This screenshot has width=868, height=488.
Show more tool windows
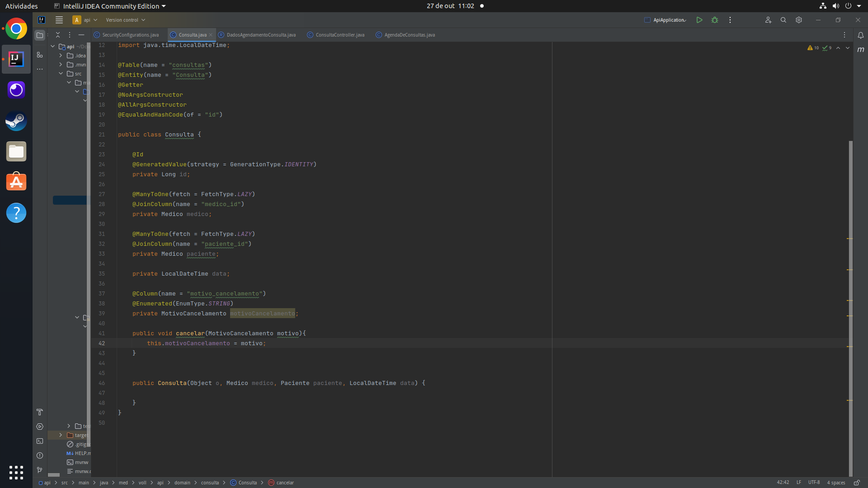coord(40,69)
